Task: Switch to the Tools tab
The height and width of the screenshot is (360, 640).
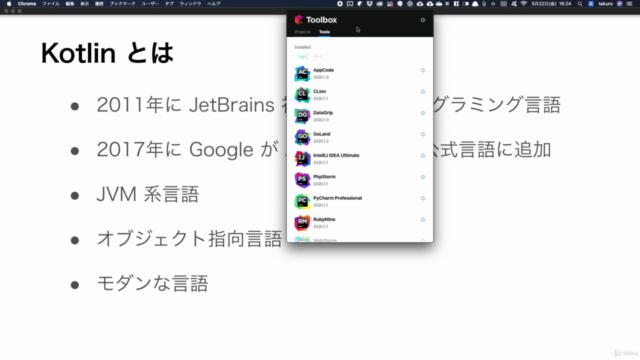Action: coord(324,32)
